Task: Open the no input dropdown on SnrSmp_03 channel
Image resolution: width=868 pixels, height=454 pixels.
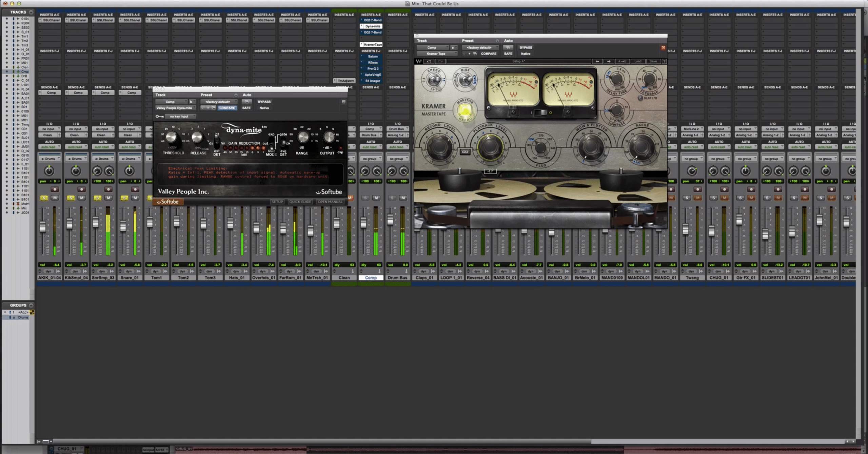Action: [x=103, y=129]
